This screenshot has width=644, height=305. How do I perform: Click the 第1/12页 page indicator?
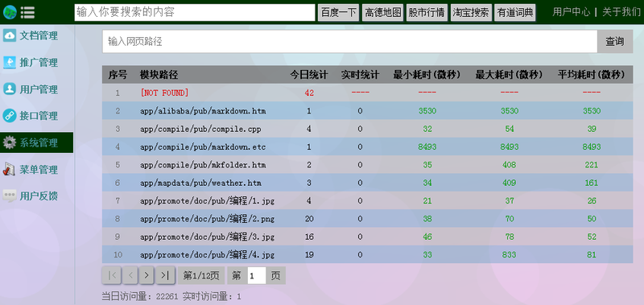click(x=201, y=275)
